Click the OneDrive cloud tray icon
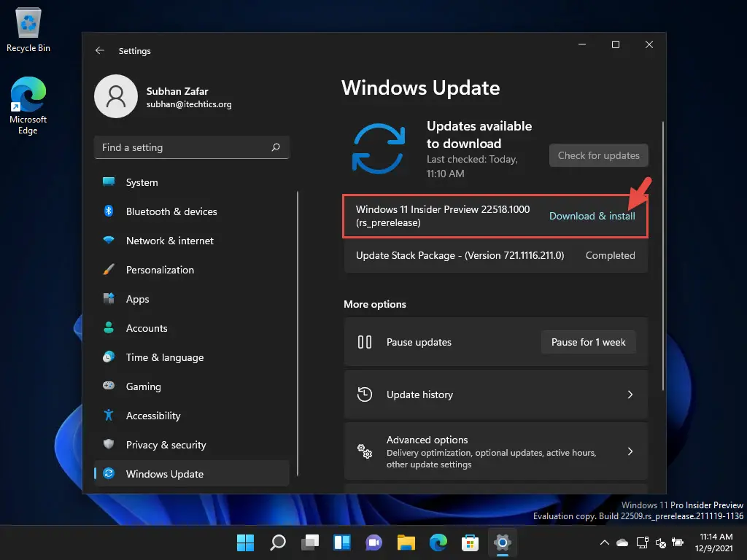The height and width of the screenshot is (560, 747). 622,542
